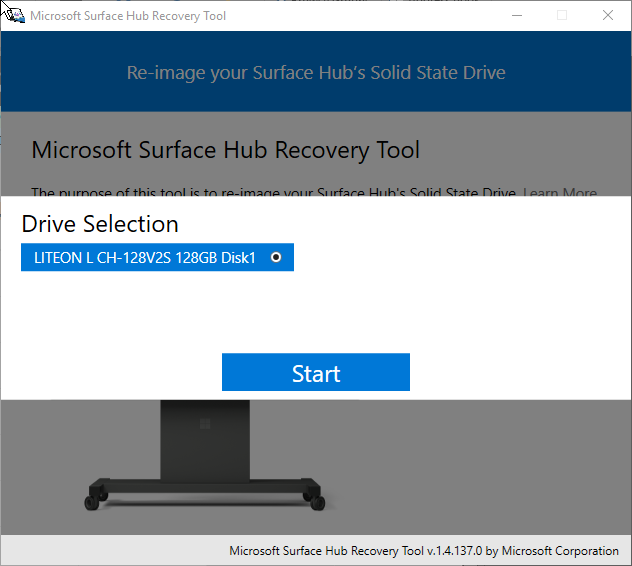632x566 pixels.
Task: Click the disabled maximize button
Action: click(562, 16)
